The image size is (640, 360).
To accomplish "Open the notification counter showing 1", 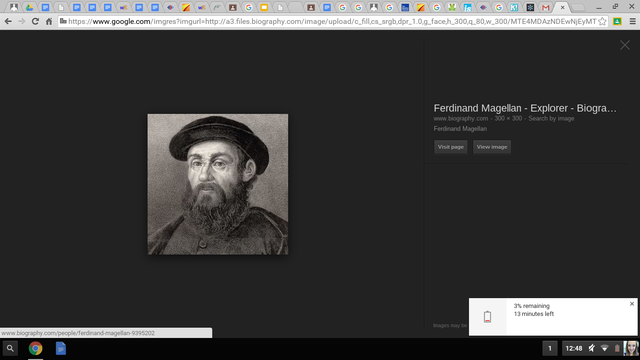I will click(550, 349).
